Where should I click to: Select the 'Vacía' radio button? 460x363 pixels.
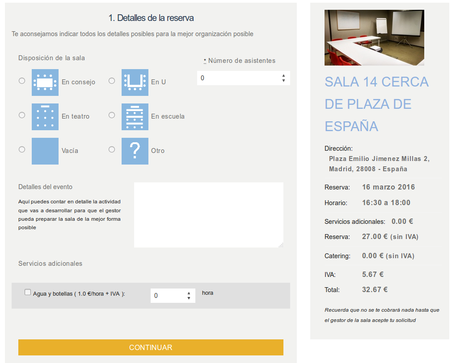point(22,149)
